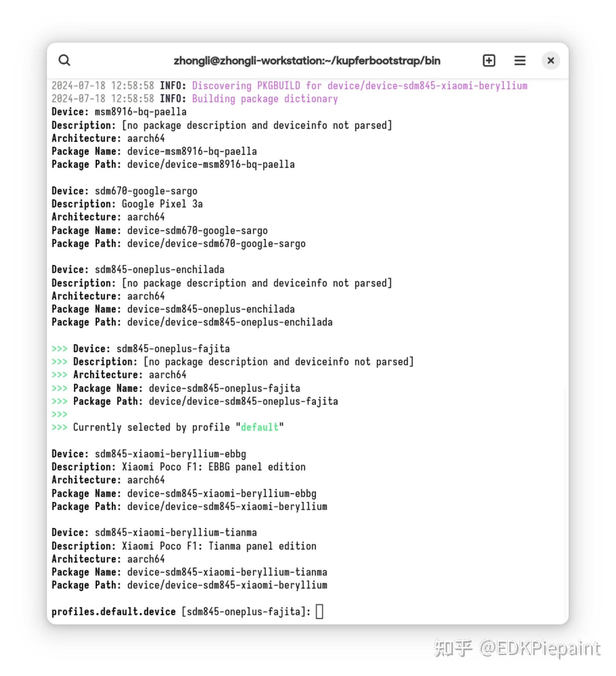Click 'Xiaomi Poco F1: Tianma panel edition'
The image size is (616, 676).
(219, 546)
